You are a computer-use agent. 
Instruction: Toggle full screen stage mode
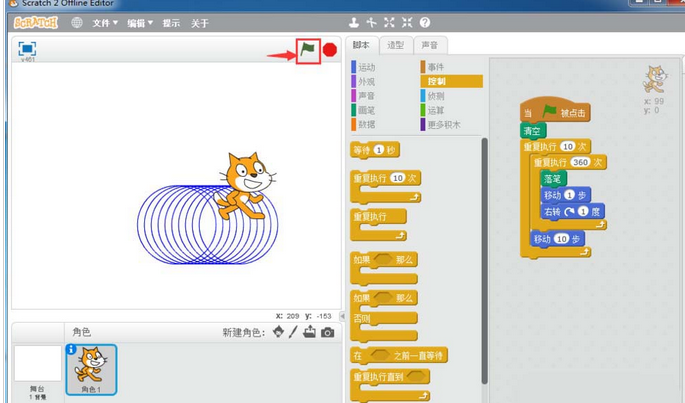click(x=27, y=49)
